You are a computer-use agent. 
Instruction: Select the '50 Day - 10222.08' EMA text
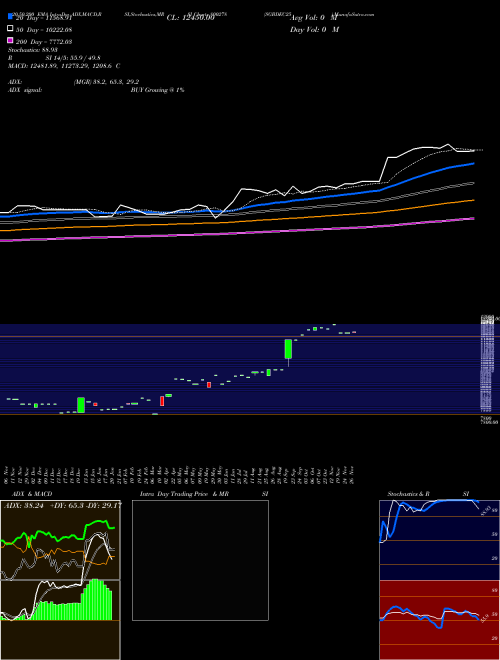(44, 30)
